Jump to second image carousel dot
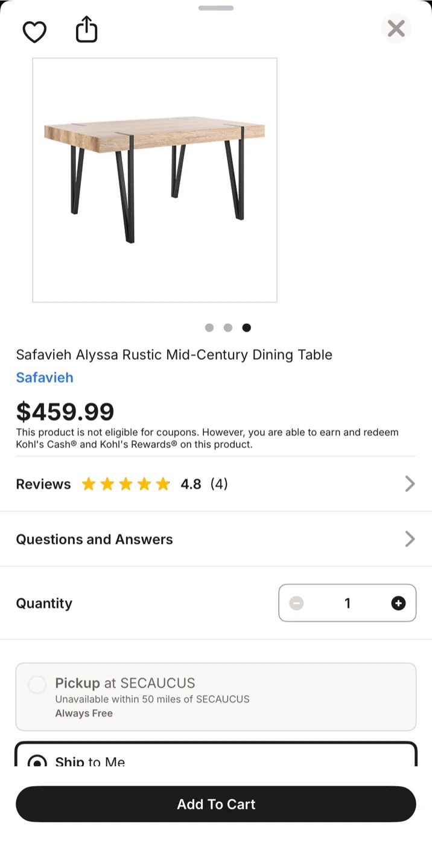Viewport: 432px width, 868px height. coord(228,328)
